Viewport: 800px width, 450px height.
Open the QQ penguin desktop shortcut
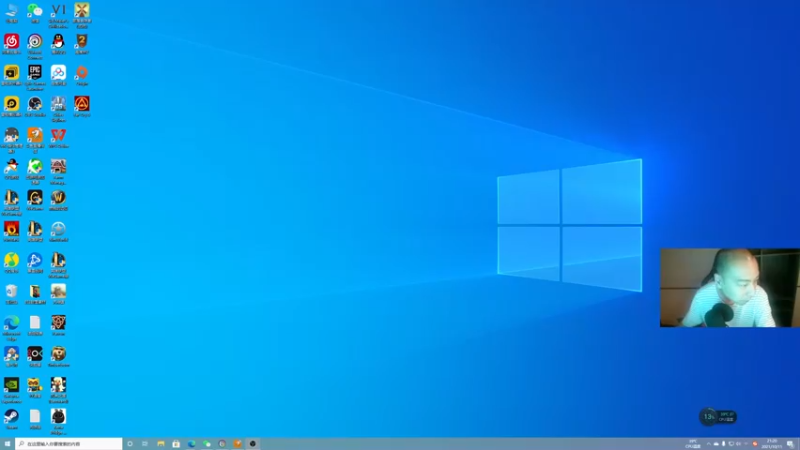[58, 44]
